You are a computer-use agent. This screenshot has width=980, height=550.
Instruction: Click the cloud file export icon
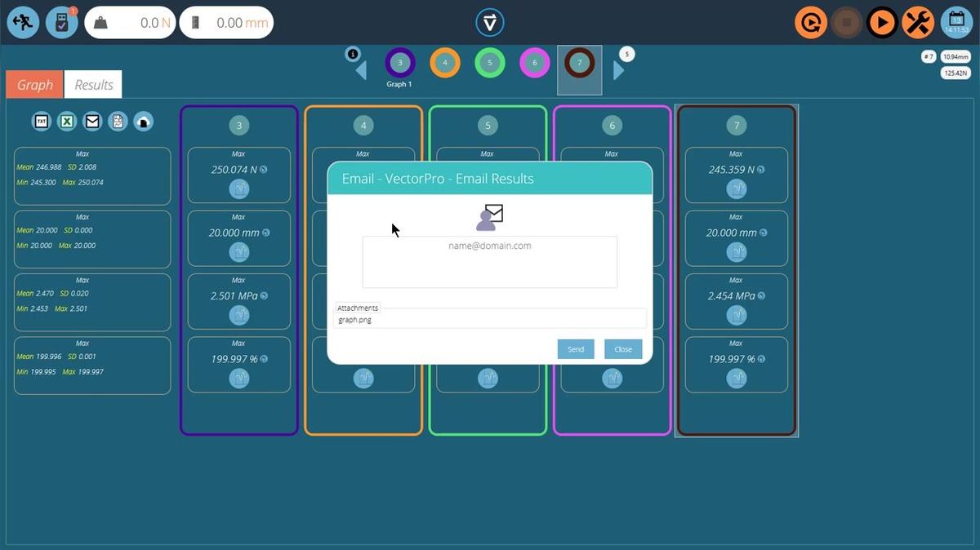click(x=143, y=122)
